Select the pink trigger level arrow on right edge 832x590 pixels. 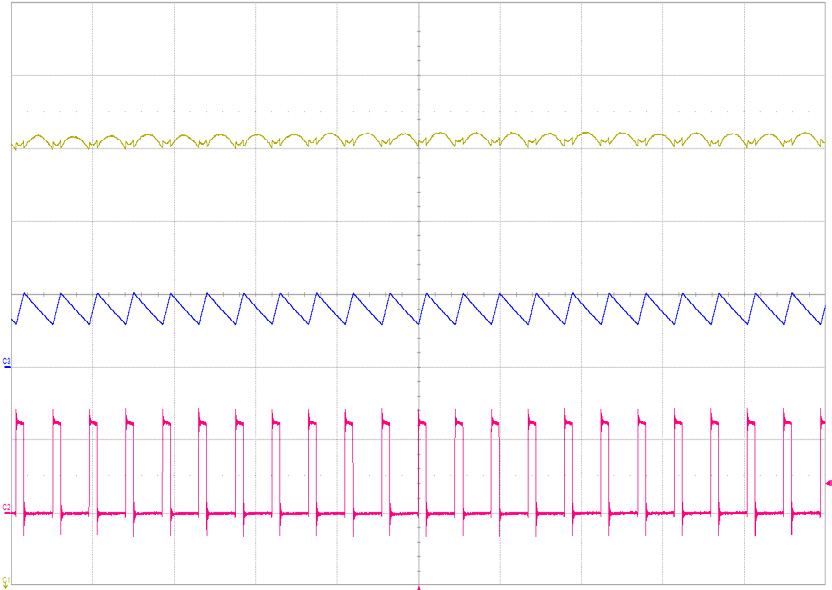click(x=826, y=484)
